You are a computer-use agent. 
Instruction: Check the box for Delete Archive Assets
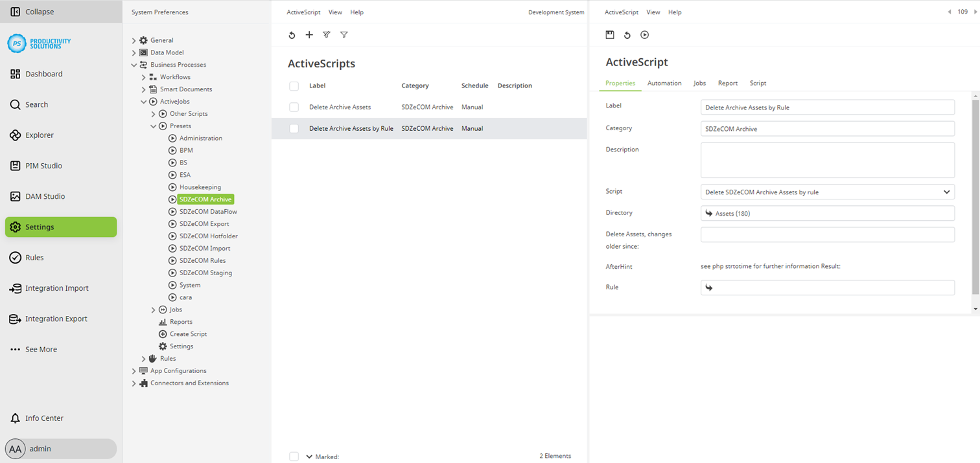294,107
